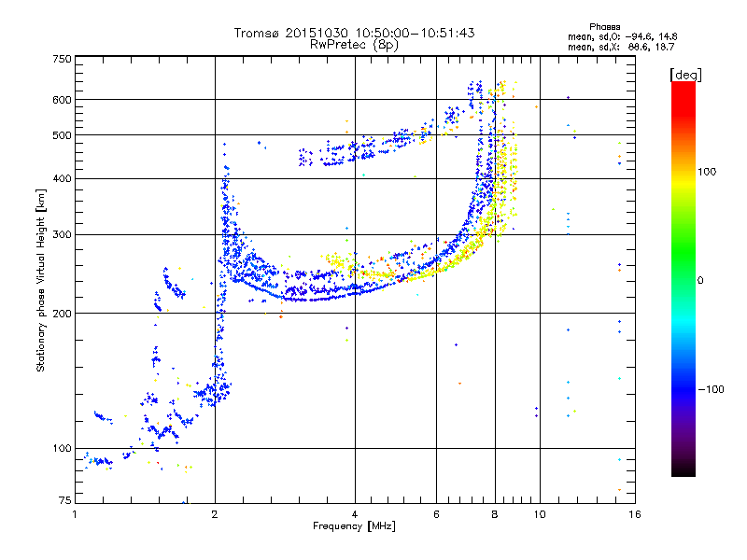Click the y-axis label '600'

(x=63, y=100)
